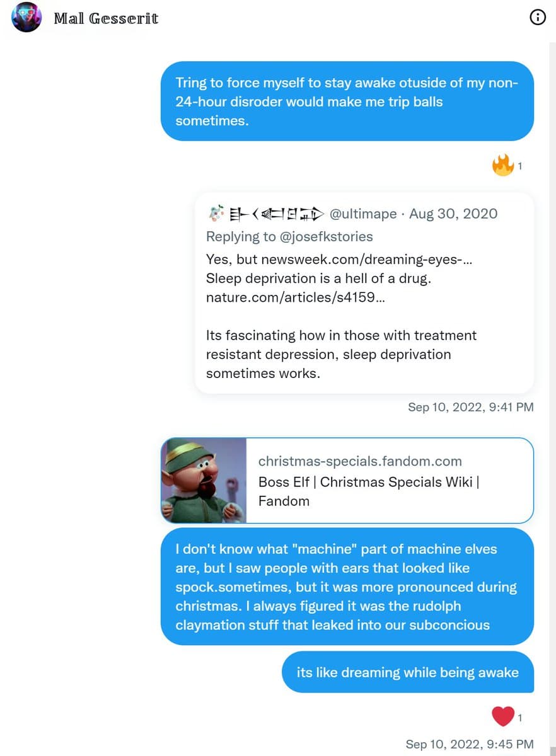Viewport: 556px width, 756px height.
Task: Click the quoted tweet body text
Action: 341,316
